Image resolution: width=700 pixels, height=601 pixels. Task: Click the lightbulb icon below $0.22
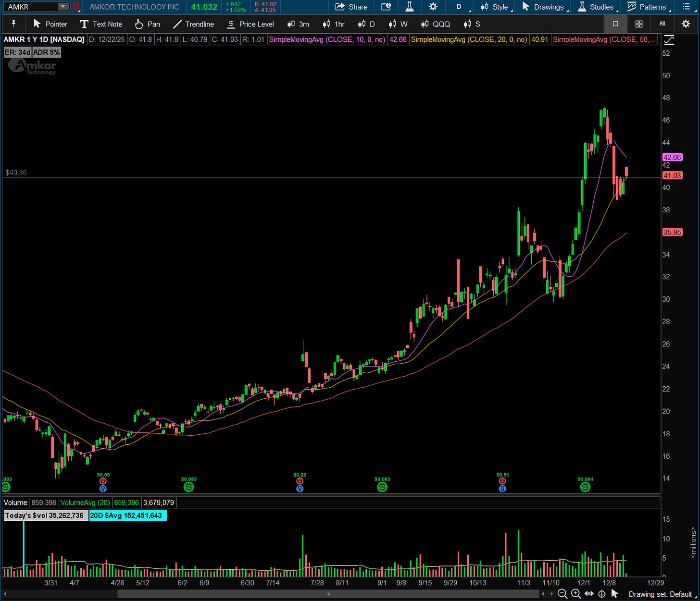(300, 489)
